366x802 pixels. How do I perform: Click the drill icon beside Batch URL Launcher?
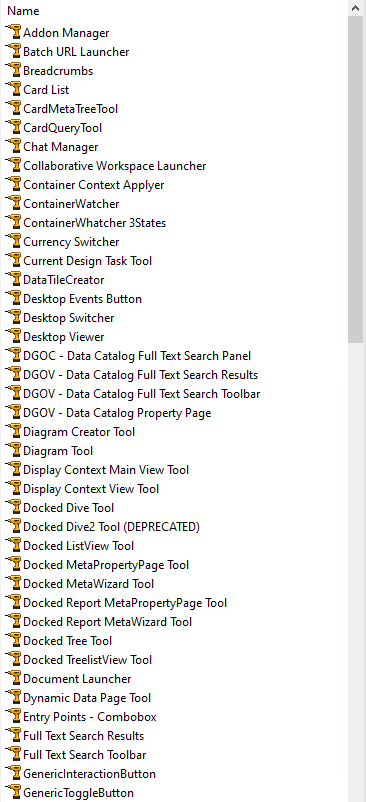(x=13, y=52)
